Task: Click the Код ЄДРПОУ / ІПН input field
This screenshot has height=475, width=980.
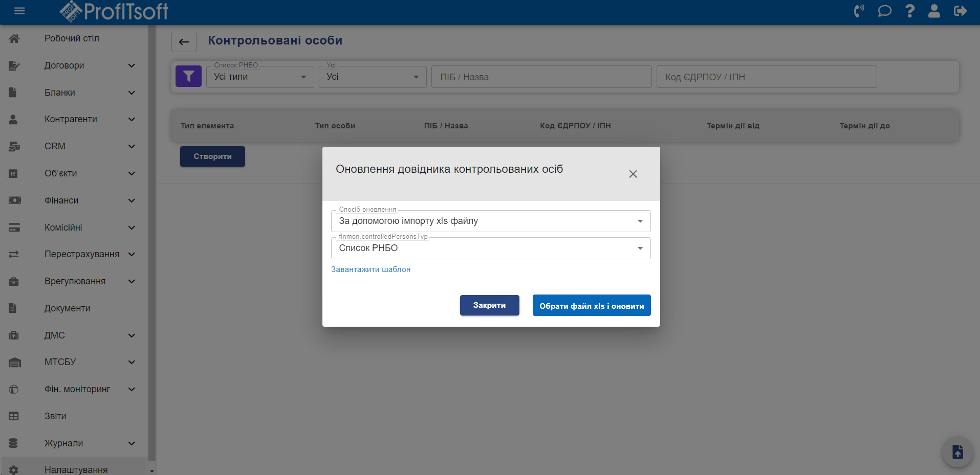Action: click(766, 77)
